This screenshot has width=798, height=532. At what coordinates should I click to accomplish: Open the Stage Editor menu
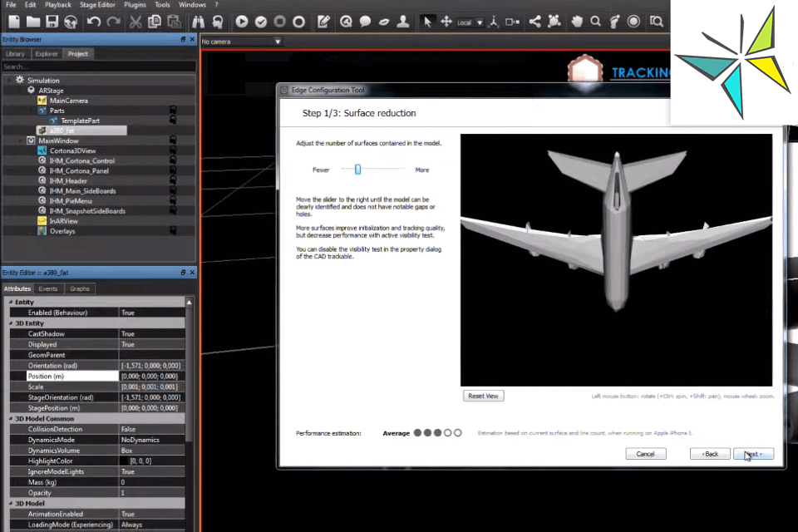(x=97, y=5)
